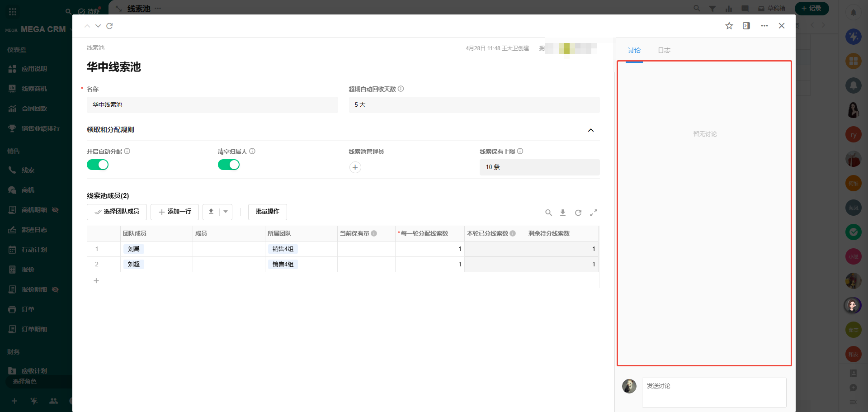Go to next record with down chevron
Screen dimensions: 868x412
click(98, 26)
